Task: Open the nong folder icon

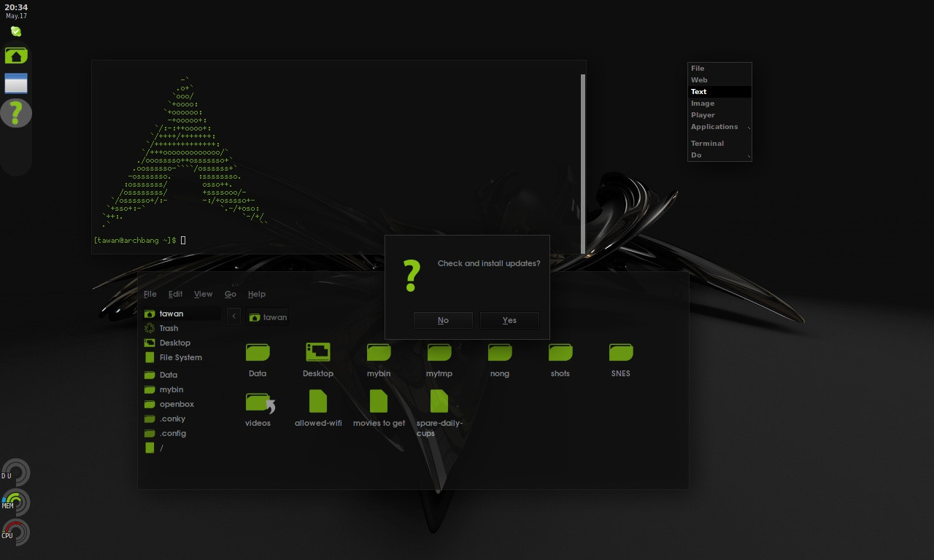Action: pos(500,353)
